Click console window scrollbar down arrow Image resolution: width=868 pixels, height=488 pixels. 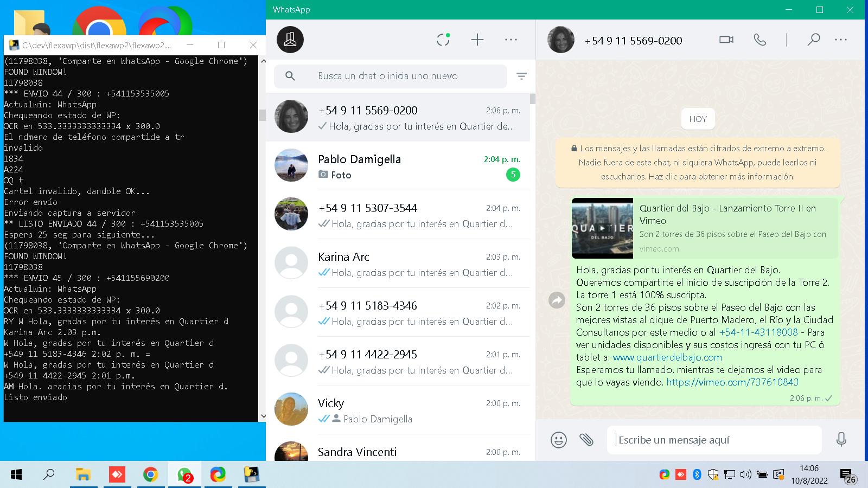(x=263, y=416)
